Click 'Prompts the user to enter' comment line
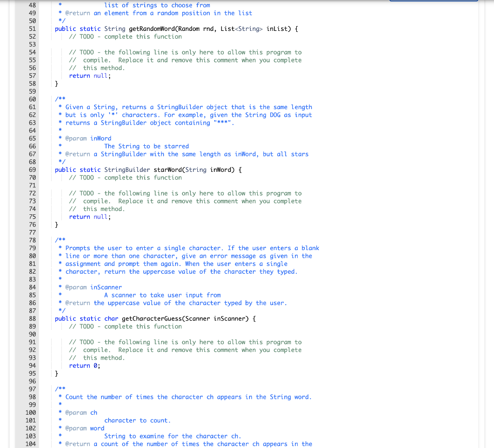 point(192,248)
